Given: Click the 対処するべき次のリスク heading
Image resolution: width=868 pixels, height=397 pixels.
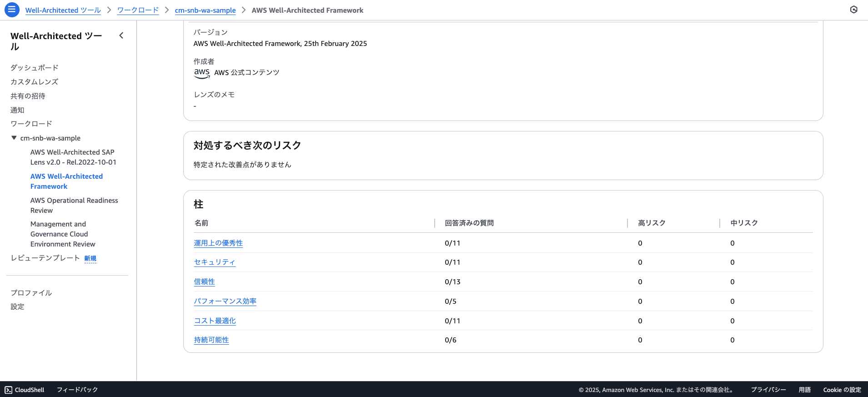Looking at the screenshot, I should pos(247,146).
